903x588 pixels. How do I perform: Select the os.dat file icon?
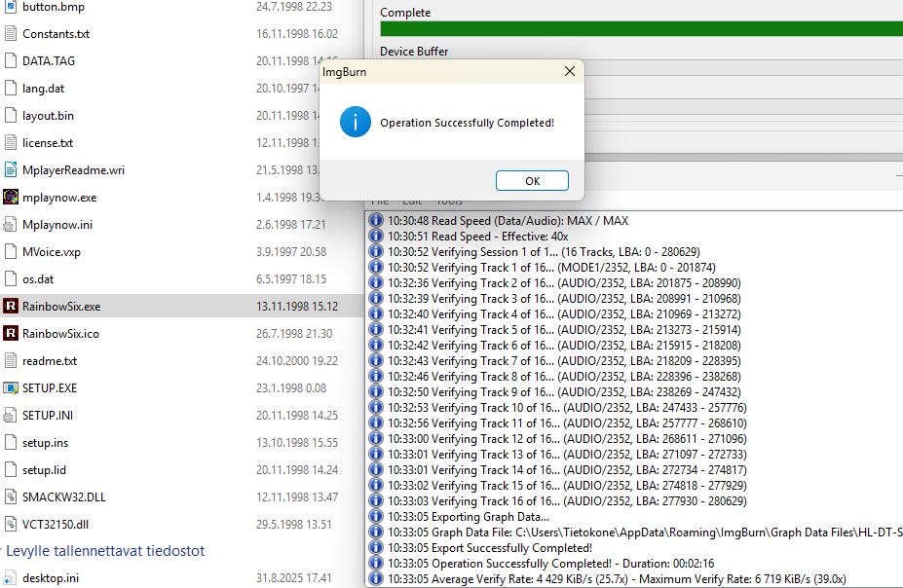pos(10,278)
